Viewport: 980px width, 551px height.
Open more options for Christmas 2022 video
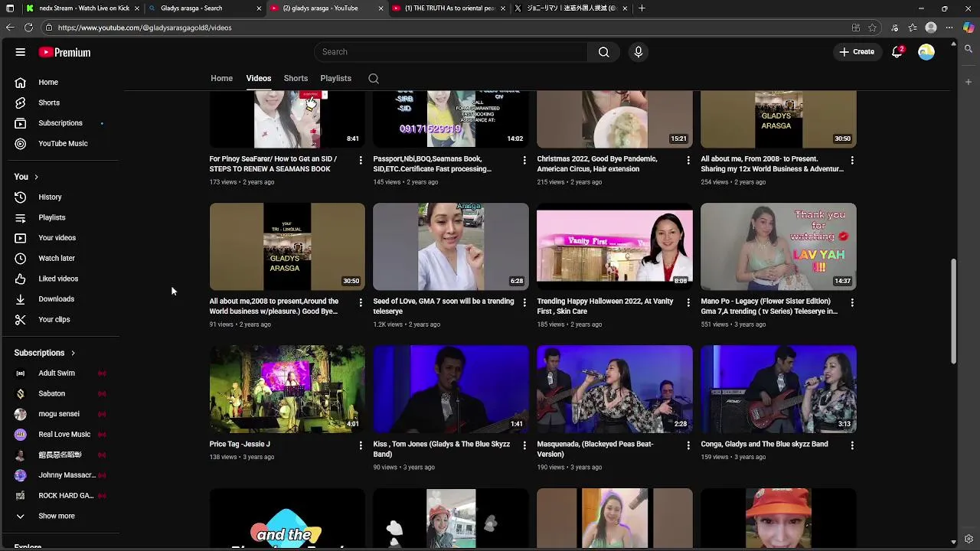pyautogui.click(x=688, y=160)
